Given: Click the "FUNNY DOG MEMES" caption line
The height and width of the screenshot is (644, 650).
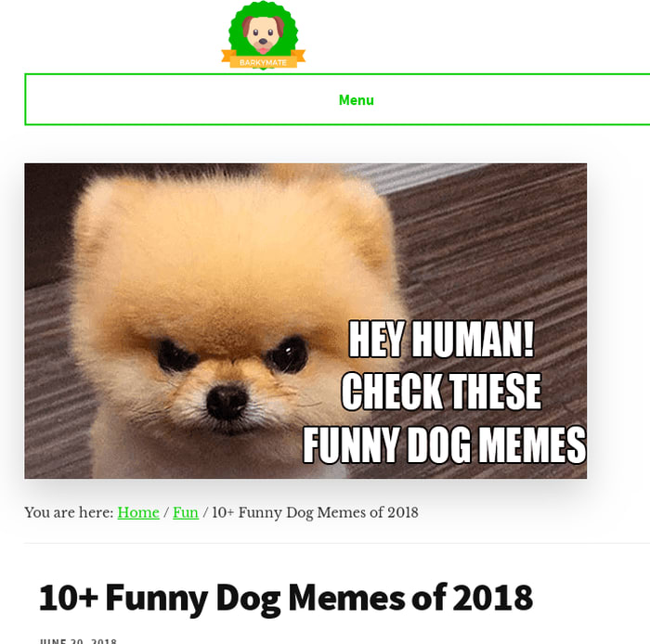Looking at the screenshot, I should click(445, 444).
